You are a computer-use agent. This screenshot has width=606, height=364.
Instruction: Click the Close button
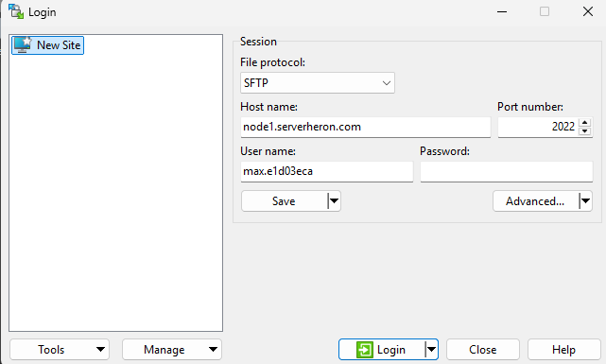point(483,350)
